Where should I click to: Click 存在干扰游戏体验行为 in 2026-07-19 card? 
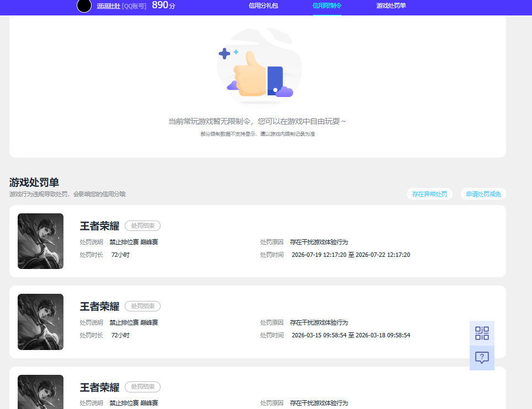319,243
